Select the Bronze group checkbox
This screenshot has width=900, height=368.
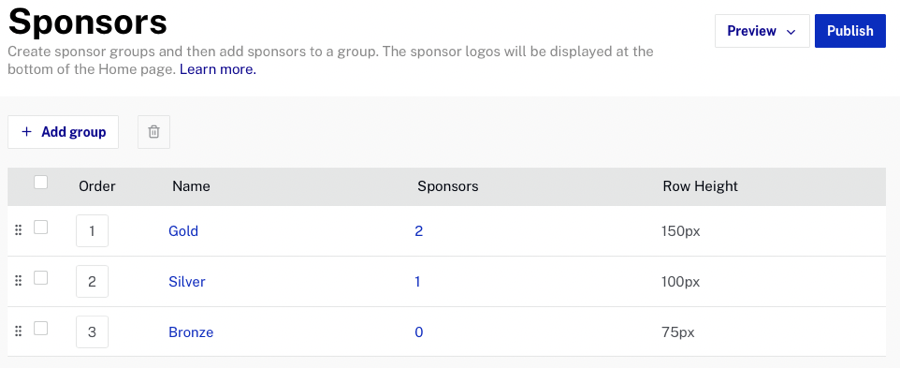tap(41, 328)
